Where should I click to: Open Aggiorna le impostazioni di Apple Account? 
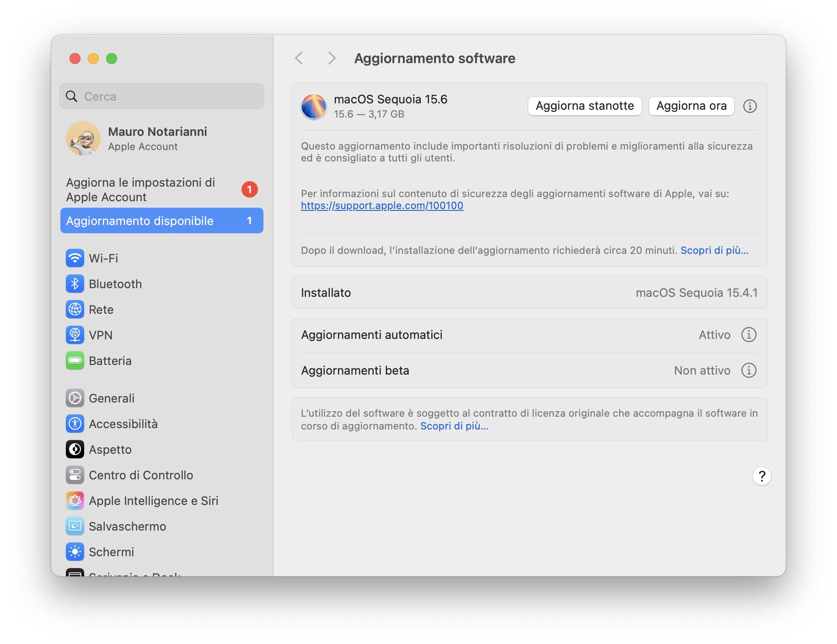(162, 190)
